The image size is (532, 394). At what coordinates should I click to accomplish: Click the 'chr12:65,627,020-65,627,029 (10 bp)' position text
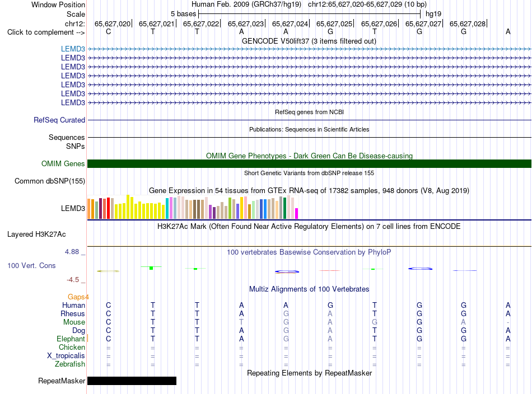tap(367, 4)
